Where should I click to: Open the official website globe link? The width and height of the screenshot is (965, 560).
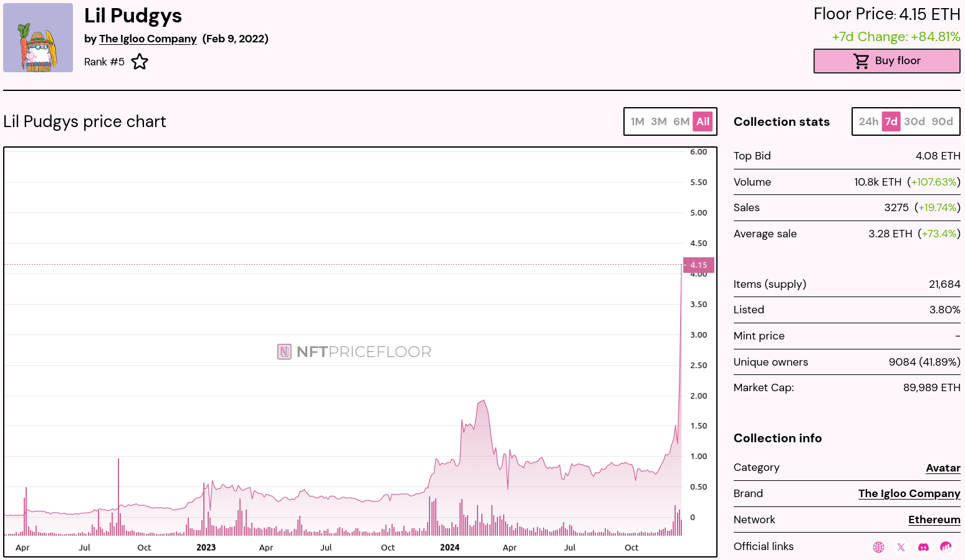click(x=878, y=547)
